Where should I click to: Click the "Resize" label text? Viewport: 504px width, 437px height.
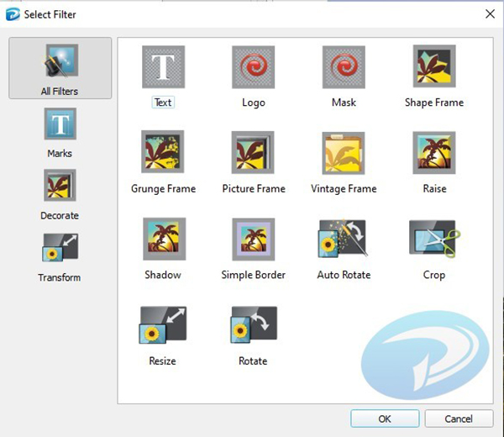(162, 361)
